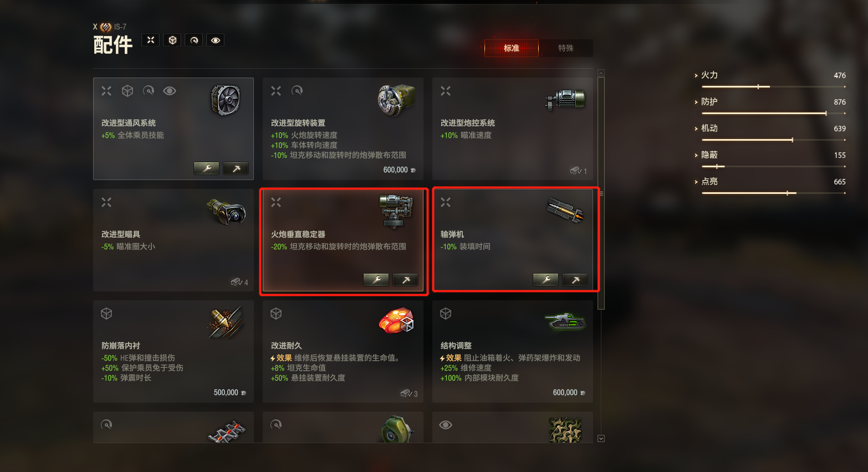Select the 结构调整 equipment card
This screenshot has height=472, width=868.
(513, 351)
